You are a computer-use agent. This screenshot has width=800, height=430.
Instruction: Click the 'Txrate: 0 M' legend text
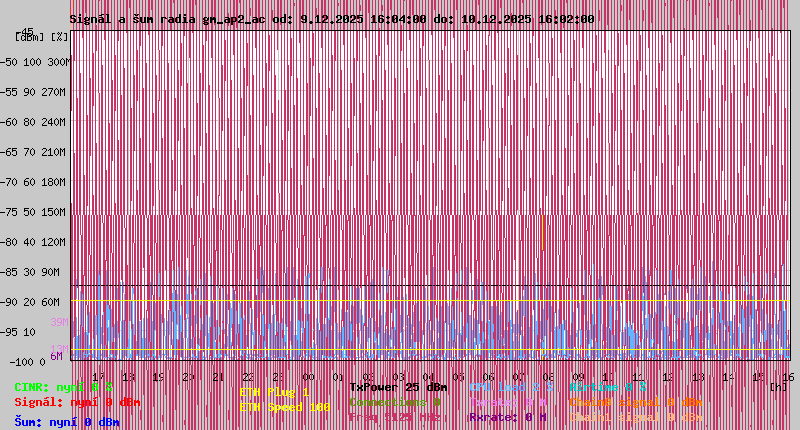pos(508,402)
